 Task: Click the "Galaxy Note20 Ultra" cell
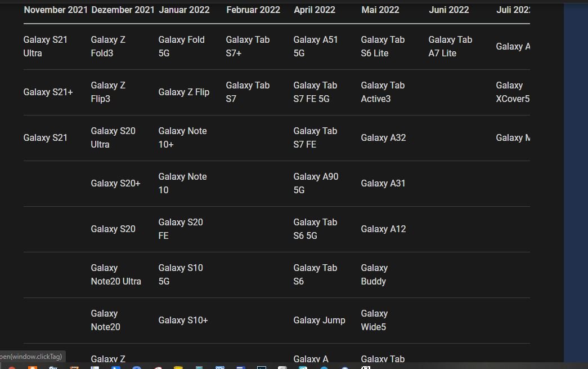tap(116, 275)
